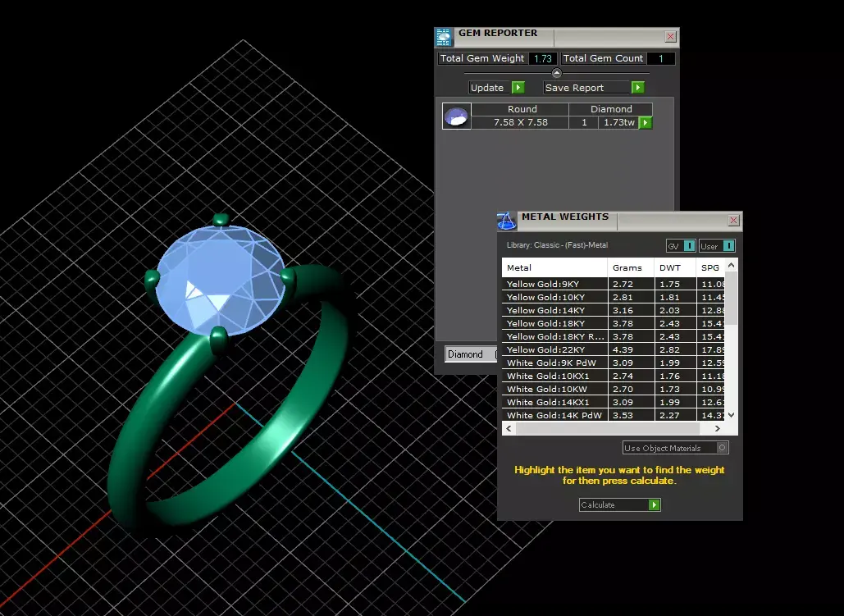844x616 pixels.
Task: Click the 1.73tw weight cell
Action: (x=618, y=123)
